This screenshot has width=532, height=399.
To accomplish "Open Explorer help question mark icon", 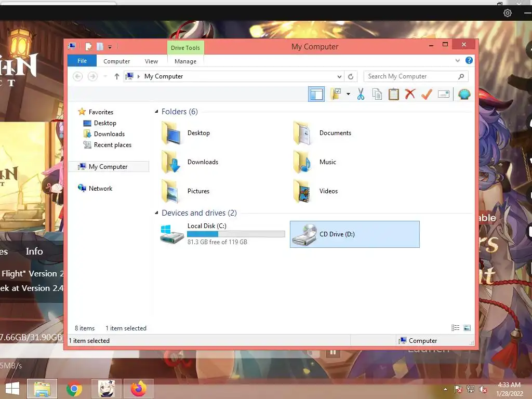I will pos(469,60).
